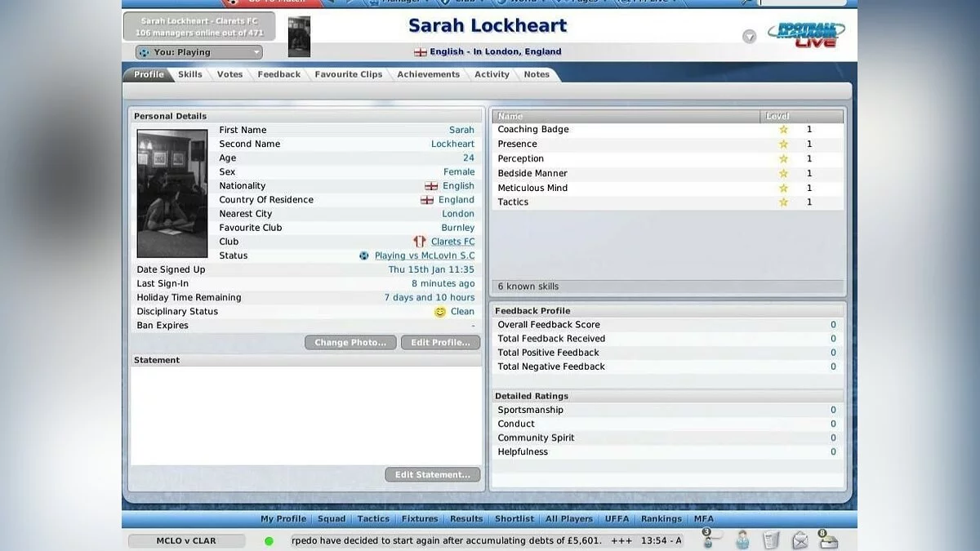The image size is (980, 551).
Task: Click the star icon for Meticulous Mind
Action: click(x=783, y=189)
